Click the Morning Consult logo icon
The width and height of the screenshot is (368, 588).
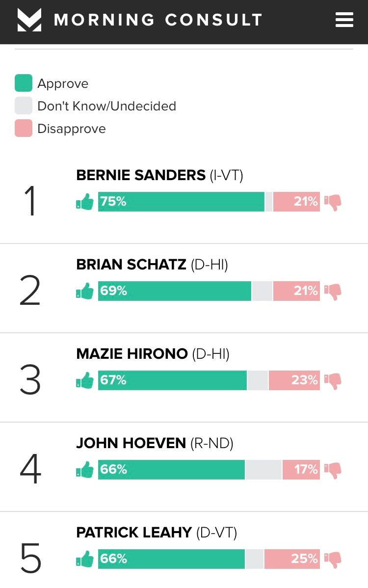tap(29, 20)
